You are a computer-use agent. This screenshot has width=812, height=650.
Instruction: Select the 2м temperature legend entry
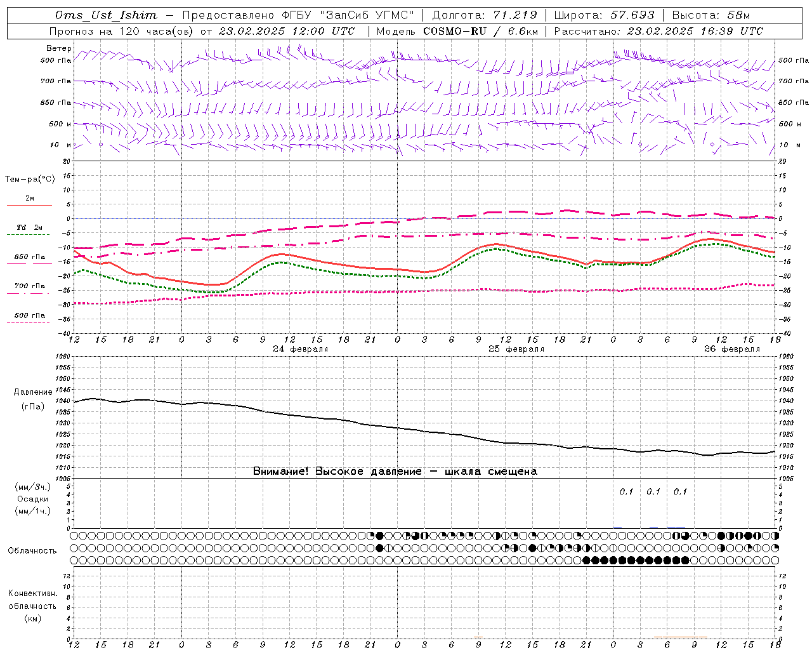point(30,199)
